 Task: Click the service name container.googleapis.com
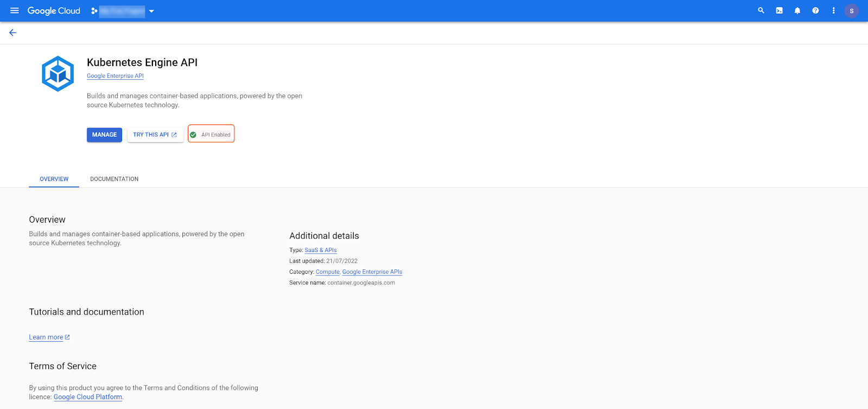[x=361, y=283]
